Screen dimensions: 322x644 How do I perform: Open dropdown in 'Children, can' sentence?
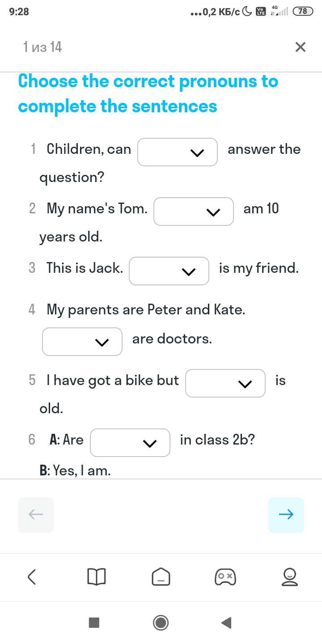tap(178, 152)
